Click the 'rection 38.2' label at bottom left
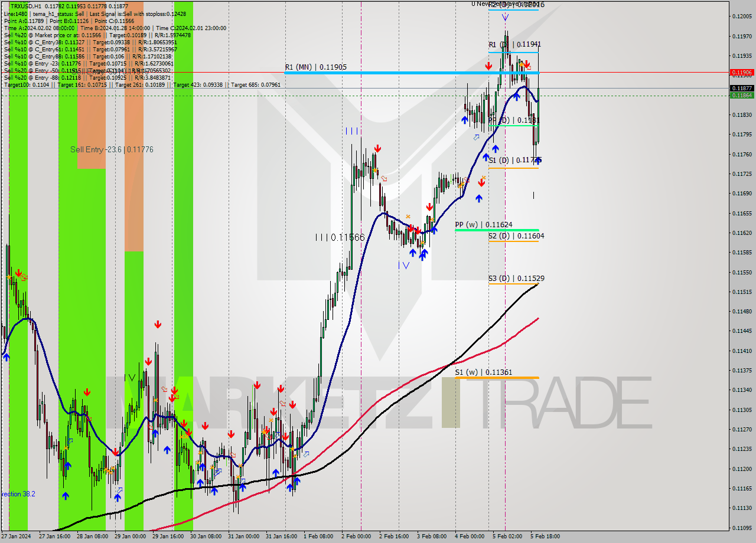 pyautogui.click(x=18, y=494)
